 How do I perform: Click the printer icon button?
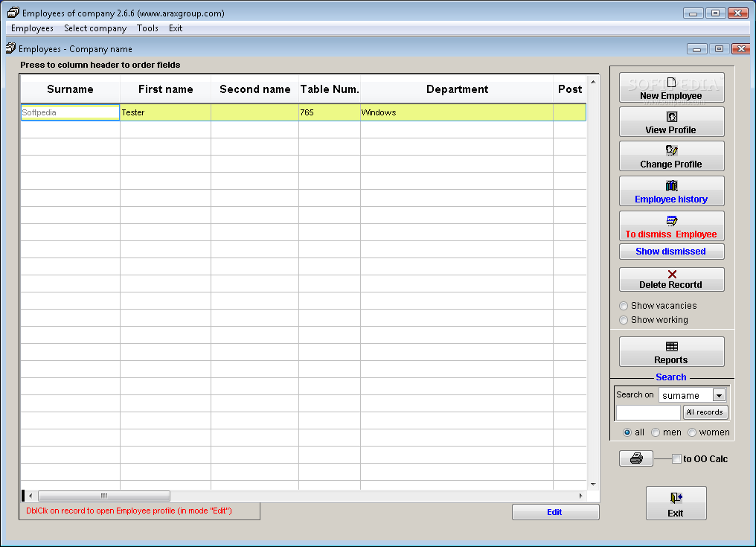tap(636, 458)
